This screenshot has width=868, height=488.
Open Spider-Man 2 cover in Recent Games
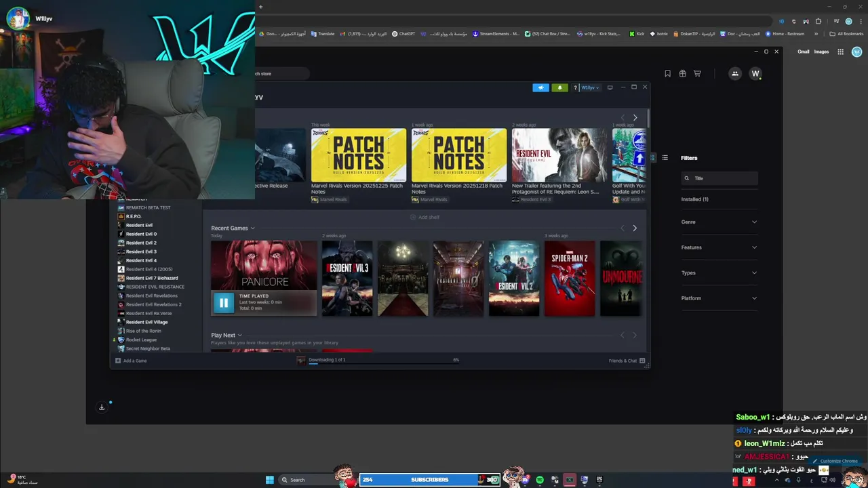(570, 278)
